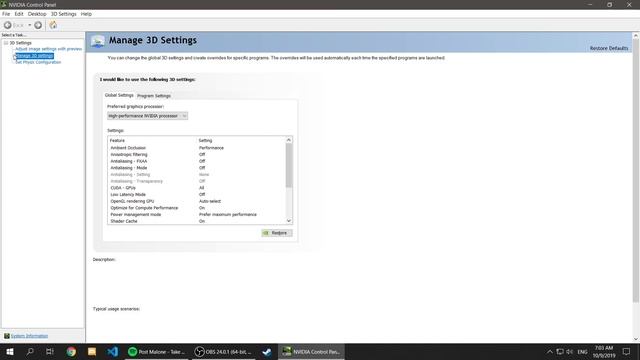This screenshot has width=640, height=360.
Task: Select the Power management mode row
Action: 197,214
